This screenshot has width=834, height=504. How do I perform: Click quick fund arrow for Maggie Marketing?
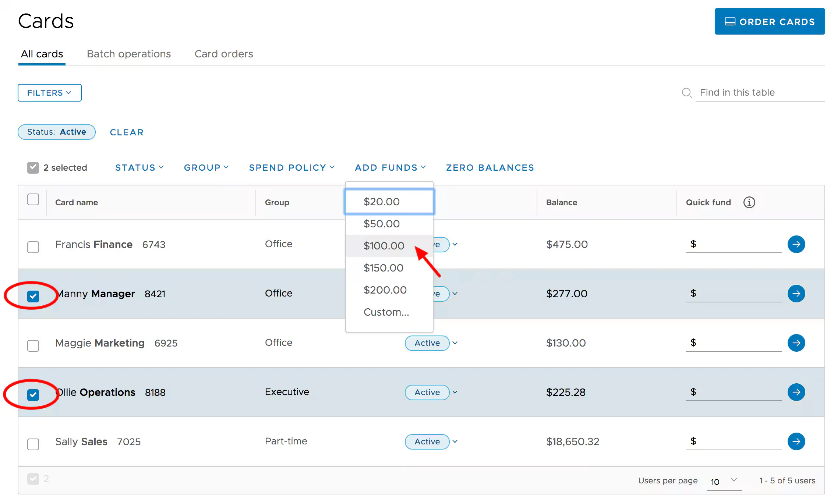(x=796, y=343)
